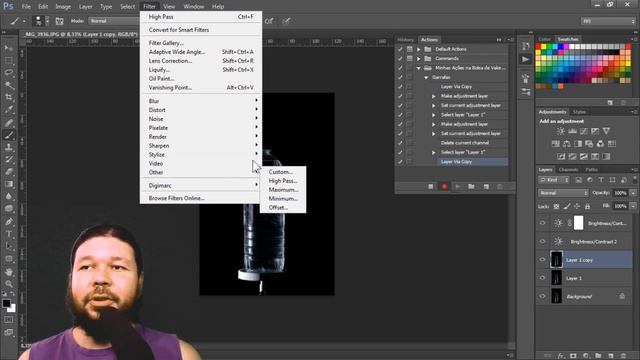The image size is (640, 360).
Task: Expand Commands folder
Action: 418,58
